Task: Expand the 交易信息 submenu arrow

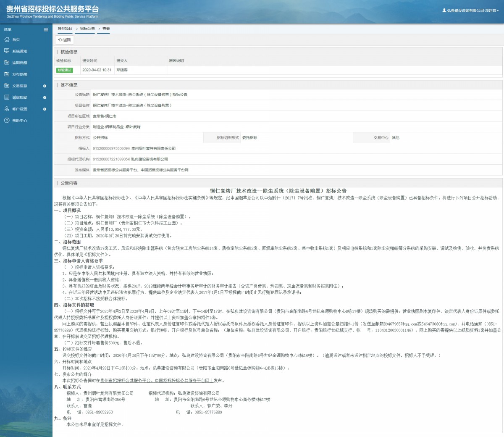Action: pyautogui.click(x=45, y=86)
